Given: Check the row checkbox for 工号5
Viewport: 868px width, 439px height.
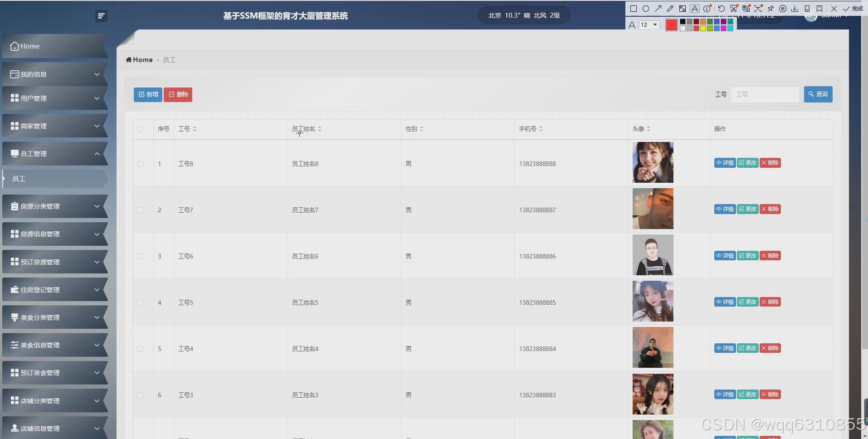Looking at the screenshot, I should coord(140,302).
